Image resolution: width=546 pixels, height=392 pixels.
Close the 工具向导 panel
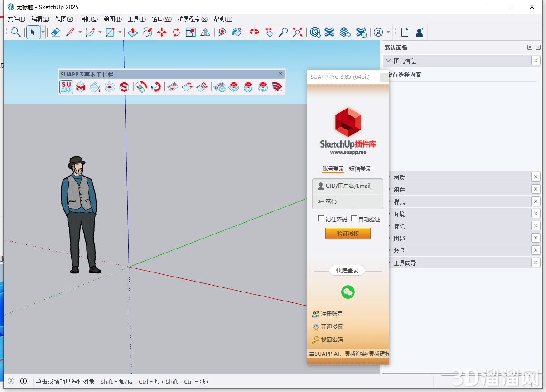point(536,263)
